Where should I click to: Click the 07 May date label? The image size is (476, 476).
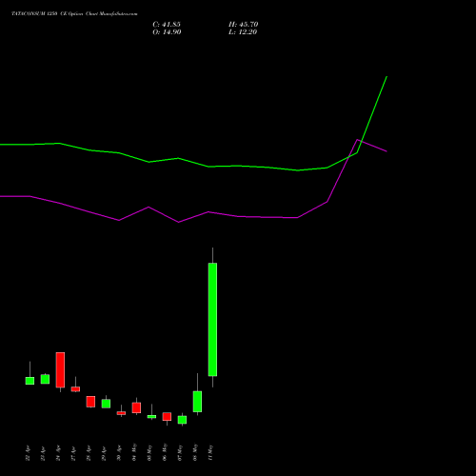pos(180,452)
